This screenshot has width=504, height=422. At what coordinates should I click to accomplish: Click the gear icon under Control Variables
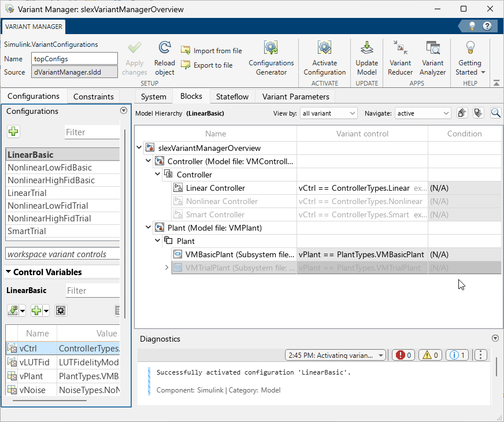(x=61, y=310)
